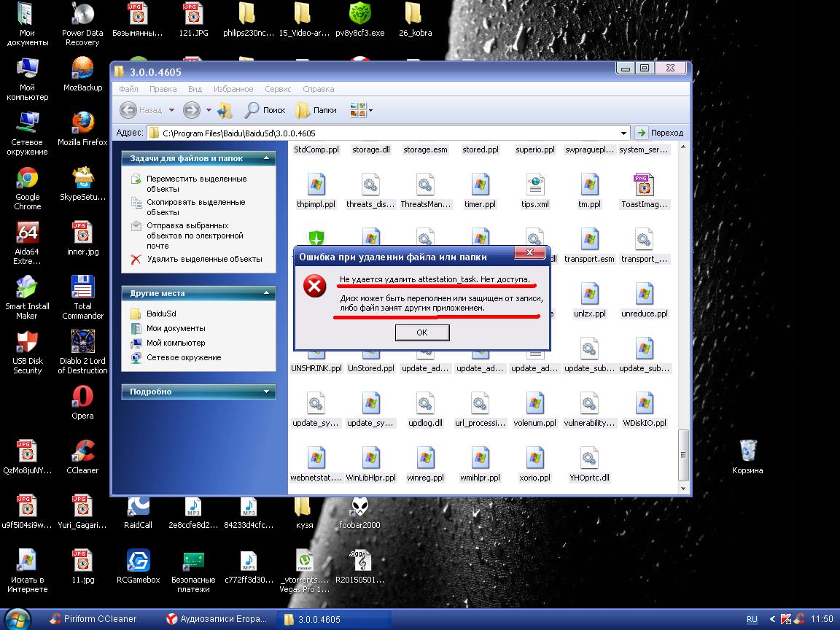Expand the Подробно details panel
The image size is (840, 630).
[x=266, y=392]
